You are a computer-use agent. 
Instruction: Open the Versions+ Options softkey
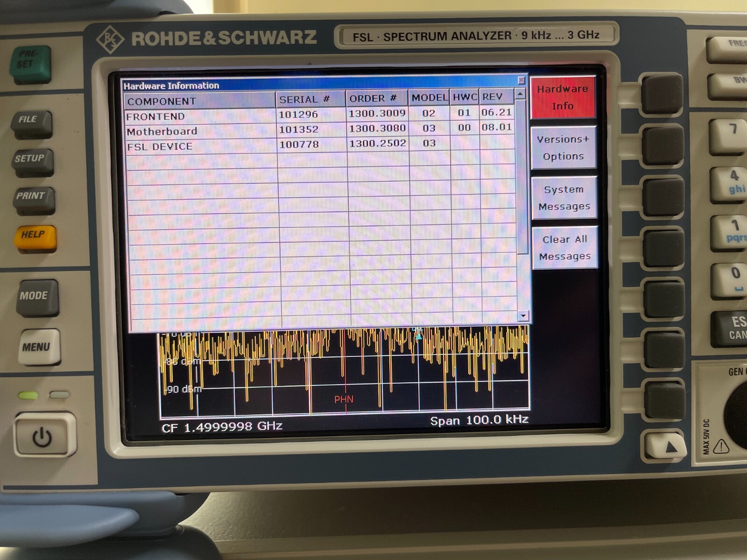[x=564, y=147]
